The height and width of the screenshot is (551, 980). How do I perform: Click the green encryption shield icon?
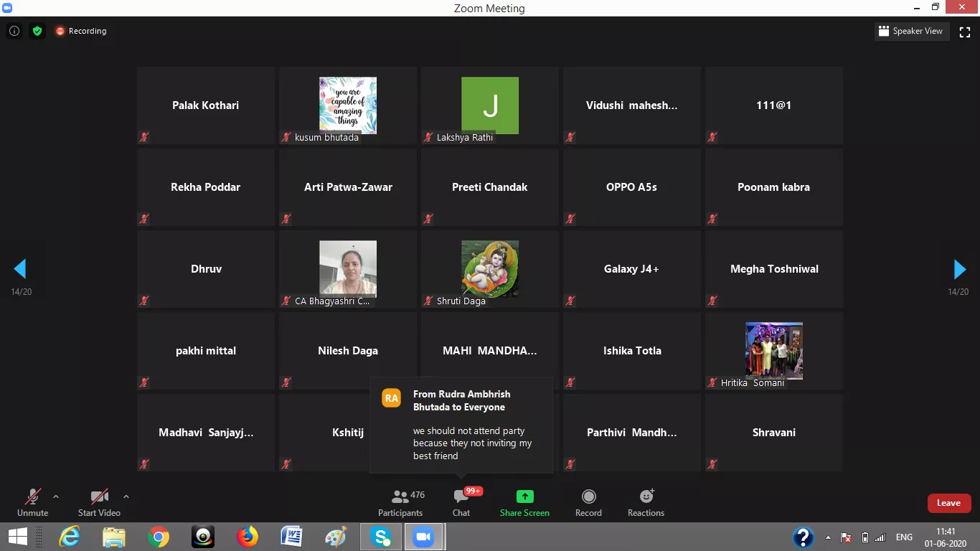click(37, 31)
